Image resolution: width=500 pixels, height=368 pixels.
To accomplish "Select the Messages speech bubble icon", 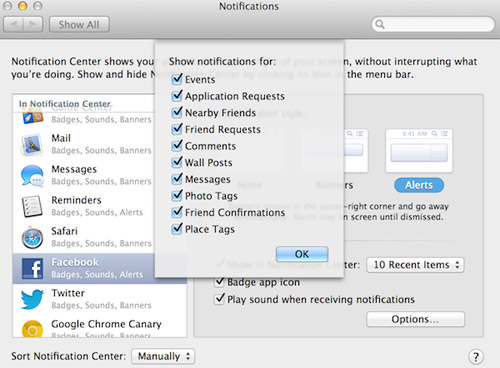I will point(32,175).
